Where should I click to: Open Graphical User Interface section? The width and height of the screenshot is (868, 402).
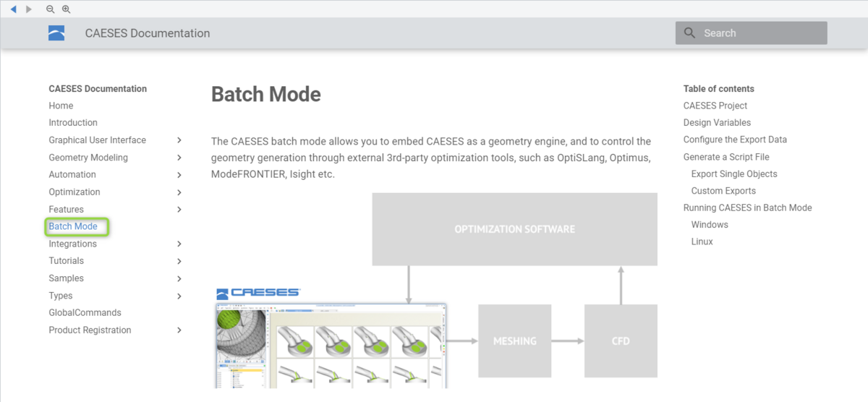[x=97, y=140]
